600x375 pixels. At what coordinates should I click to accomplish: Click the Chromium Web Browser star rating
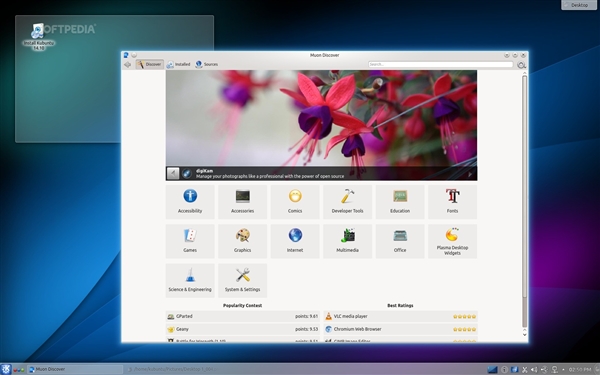click(x=465, y=329)
